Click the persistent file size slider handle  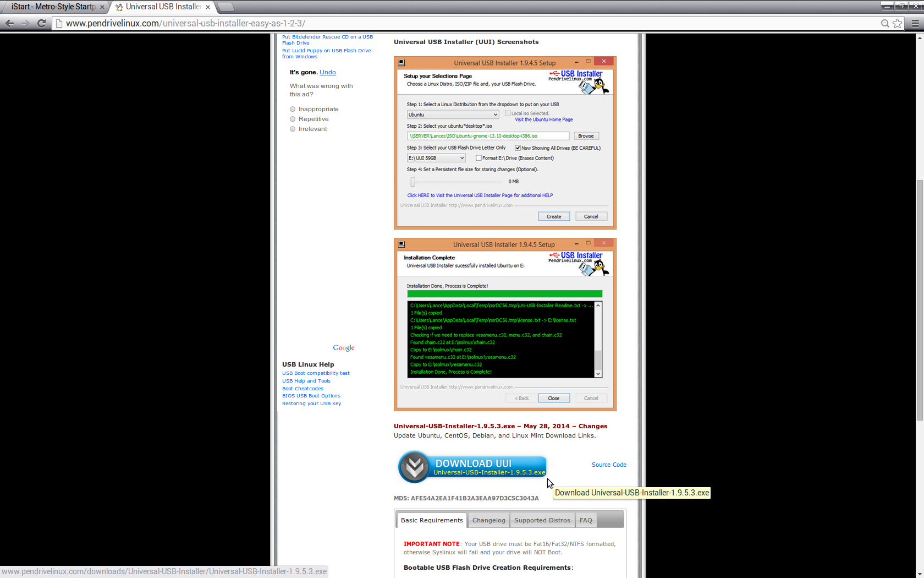point(413,182)
